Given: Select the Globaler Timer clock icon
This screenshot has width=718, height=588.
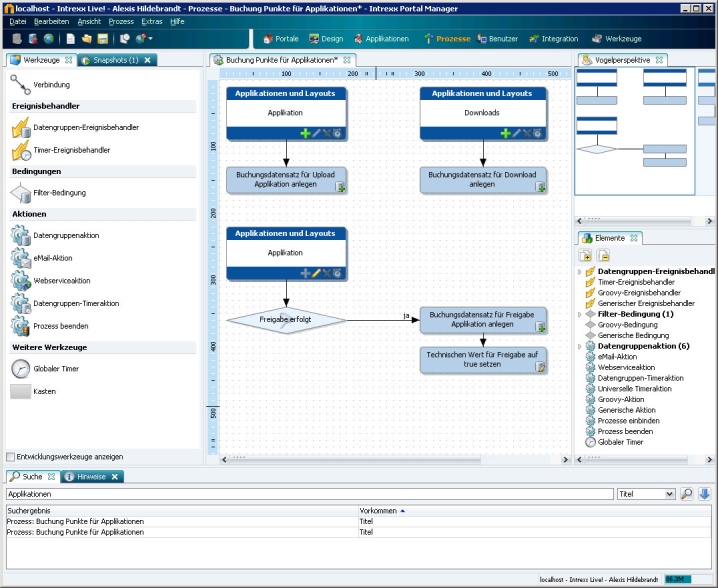Looking at the screenshot, I should (21, 369).
